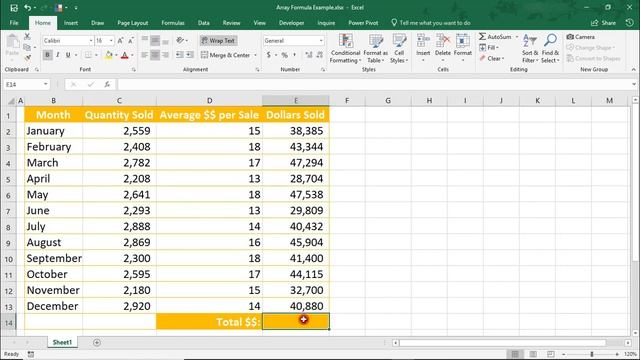
Task: Switch to the Page Layout tab
Action: 133,23
